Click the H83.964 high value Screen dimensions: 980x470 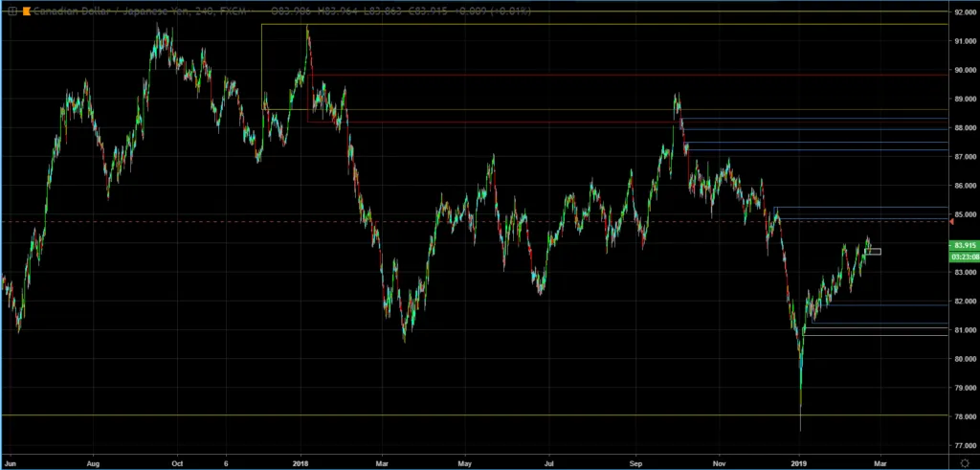point(338,11)
